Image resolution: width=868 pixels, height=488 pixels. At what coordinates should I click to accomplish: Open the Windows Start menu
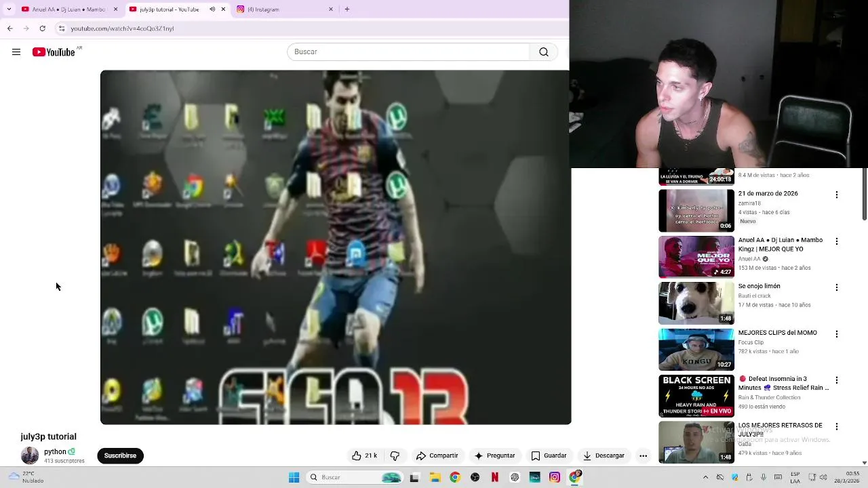[294, 477]
